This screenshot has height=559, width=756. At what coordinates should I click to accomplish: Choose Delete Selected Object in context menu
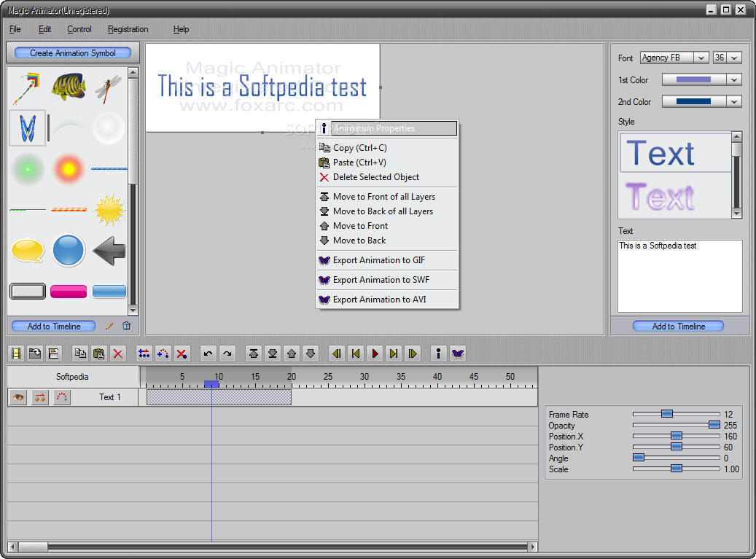[387, 177]
